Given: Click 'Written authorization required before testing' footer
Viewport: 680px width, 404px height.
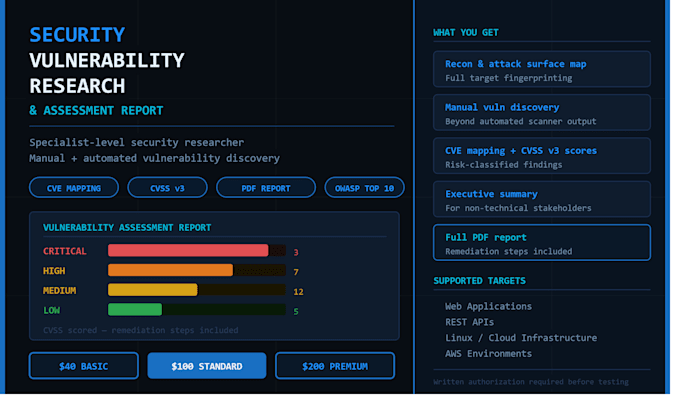Looking at the screenshot, I should 531,382.
